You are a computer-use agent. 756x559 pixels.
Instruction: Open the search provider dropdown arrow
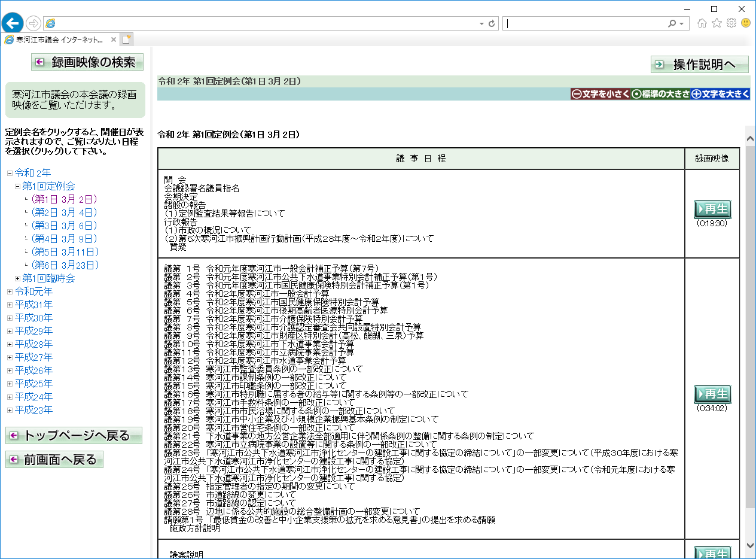tap(681, 23)
